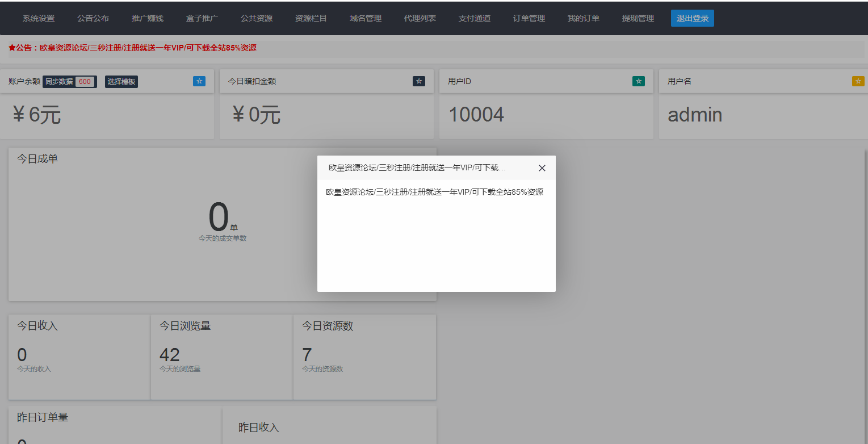Navigate to 公告公布
The height and width of the screenshot is (444, 868).
(93, 18)
